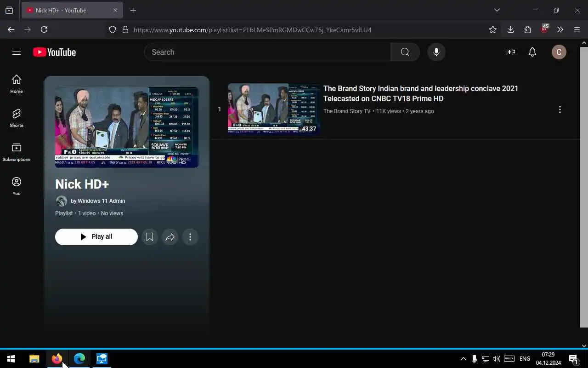Click the site security padlock icon
Screen dimensions: 588x368
(x=125, y=29)
